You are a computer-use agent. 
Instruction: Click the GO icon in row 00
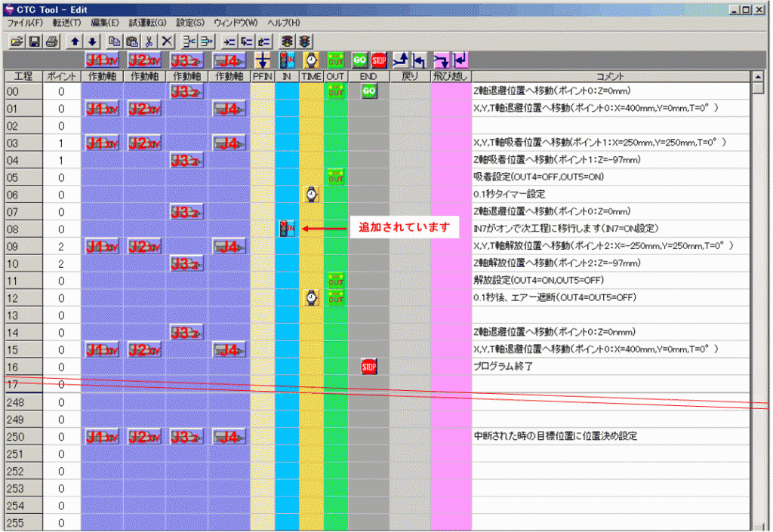(368, 91)
